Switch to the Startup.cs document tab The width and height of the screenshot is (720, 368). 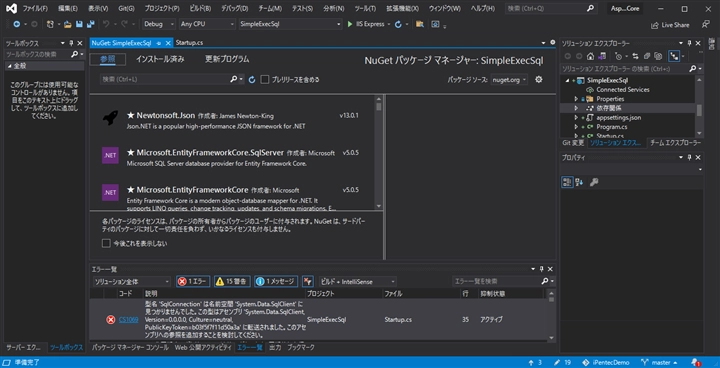click(189, 42)
